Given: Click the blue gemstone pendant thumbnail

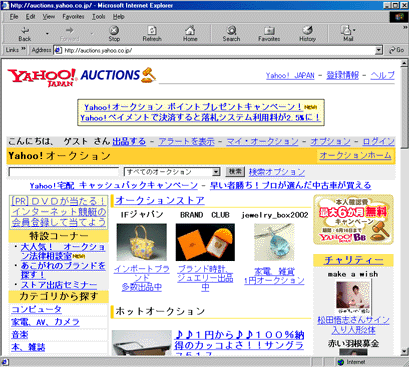Looking at the screenshot, I should (275, 242).
